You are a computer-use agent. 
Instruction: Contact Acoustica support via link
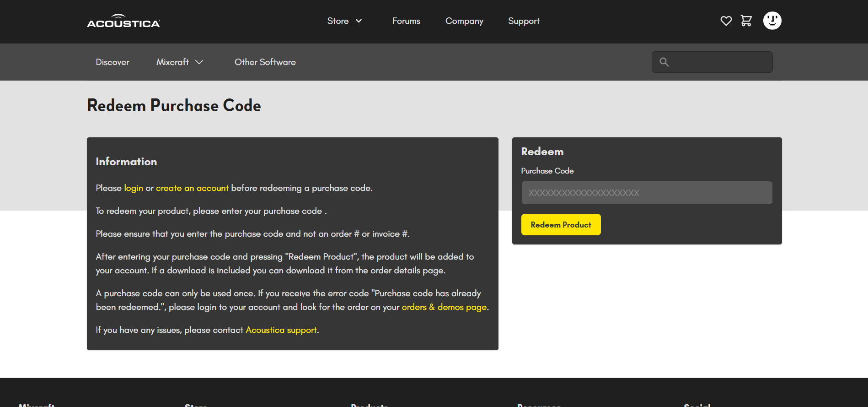pyautogui.click(x=281, y=330)
